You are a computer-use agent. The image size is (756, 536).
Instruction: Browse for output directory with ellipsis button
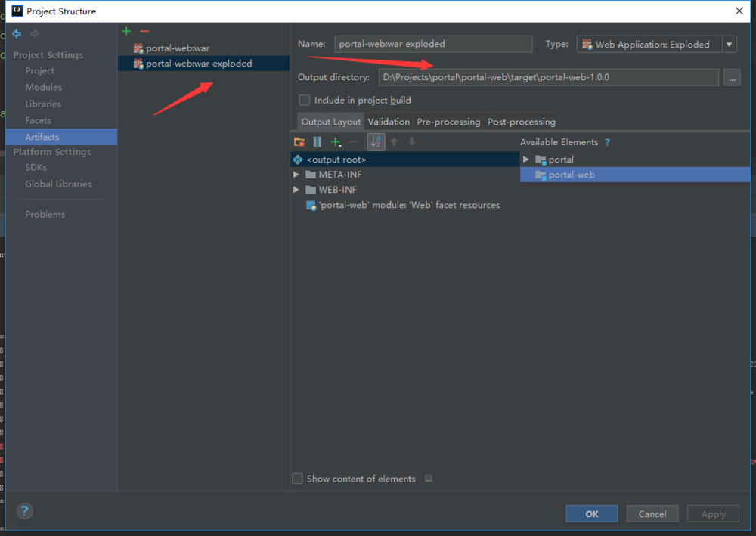(x=732, y=77)
